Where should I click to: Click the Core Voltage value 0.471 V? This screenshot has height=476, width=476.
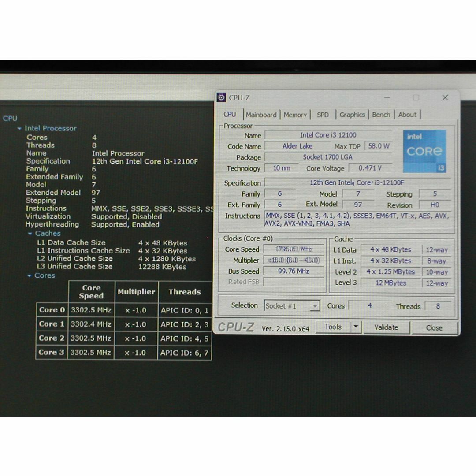click(x=370, y=168)
